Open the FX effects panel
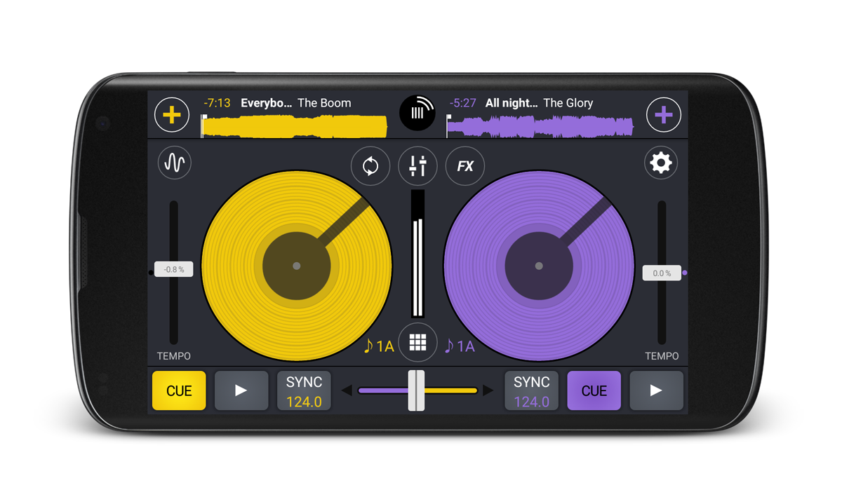Viewport: 842px width, 504px height. click(465, 166)
